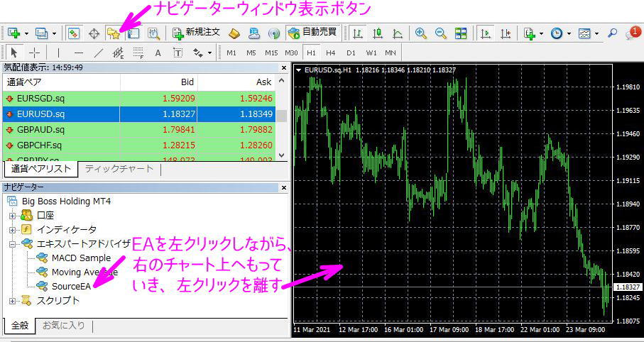Select the text label T tool
The width and height of the screenshot is (644, 342).
pyautogui.click(x=178, y=53)
